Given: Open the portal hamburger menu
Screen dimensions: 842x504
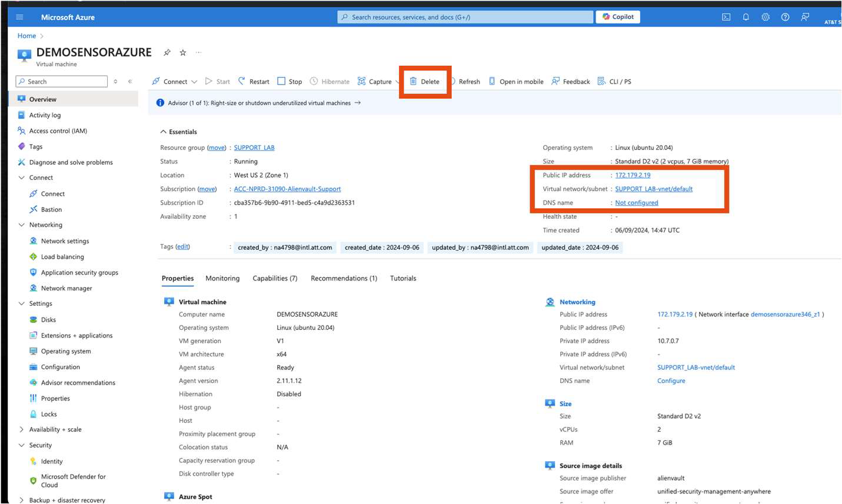Looking at the screenshot, I should 19,16.
